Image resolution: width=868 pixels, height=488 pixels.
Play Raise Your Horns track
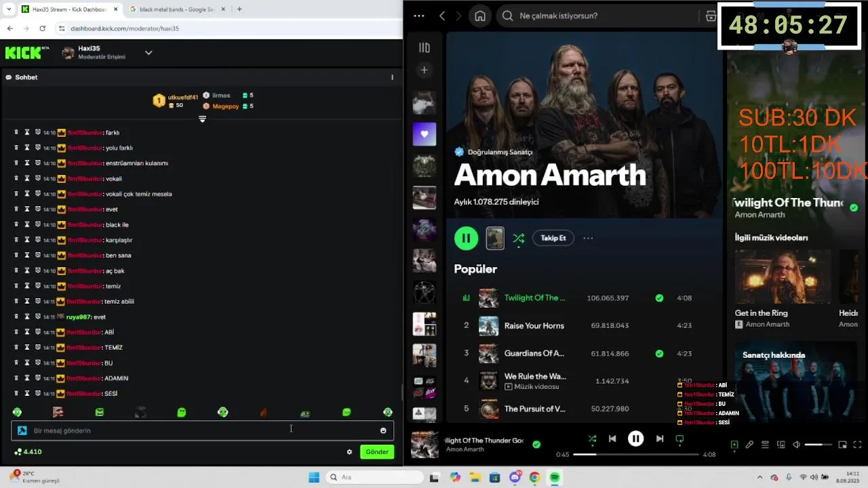pos(534,325)
